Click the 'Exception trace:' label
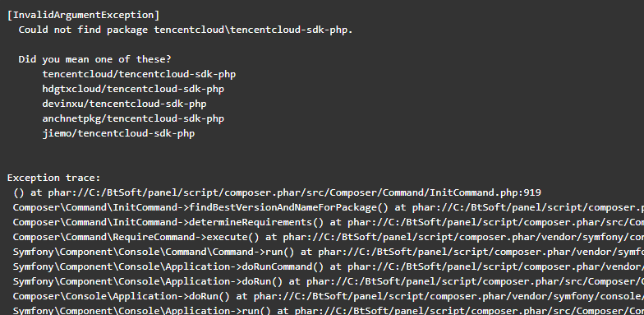Image resolution: width=644 pixels, height=315 pixels. tap(54, 178)
